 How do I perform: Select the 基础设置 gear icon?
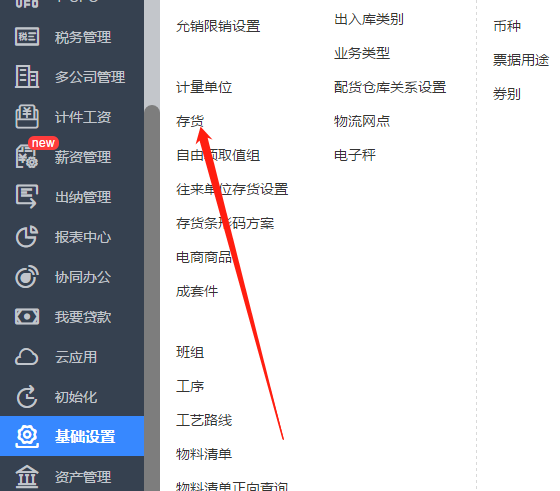27,436
